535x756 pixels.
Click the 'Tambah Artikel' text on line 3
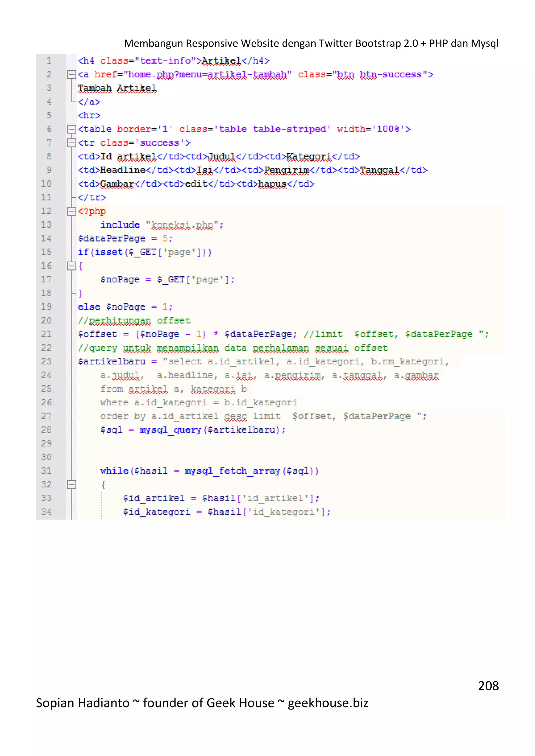pyautogui.click(x=117, y=88)
